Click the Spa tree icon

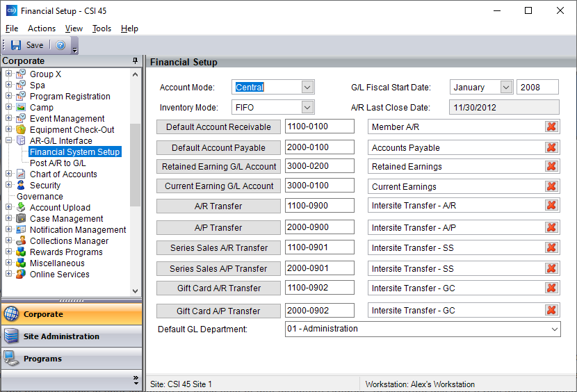tap(21, 85)
